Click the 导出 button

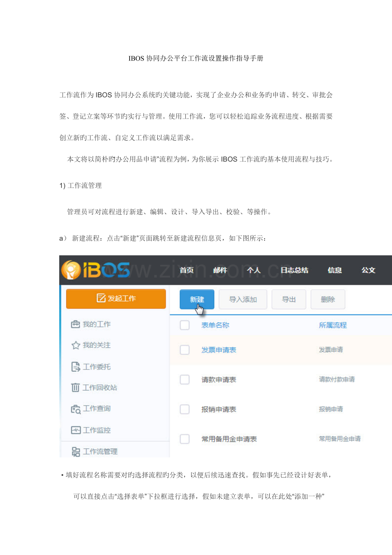click(x=289, y=299)
